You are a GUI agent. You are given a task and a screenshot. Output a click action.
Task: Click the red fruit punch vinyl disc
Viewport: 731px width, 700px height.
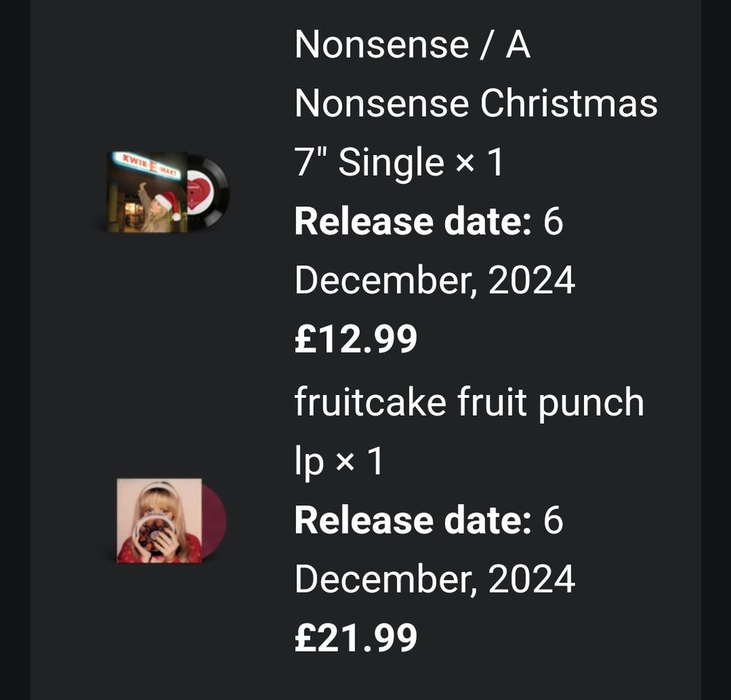pos(214,521)
